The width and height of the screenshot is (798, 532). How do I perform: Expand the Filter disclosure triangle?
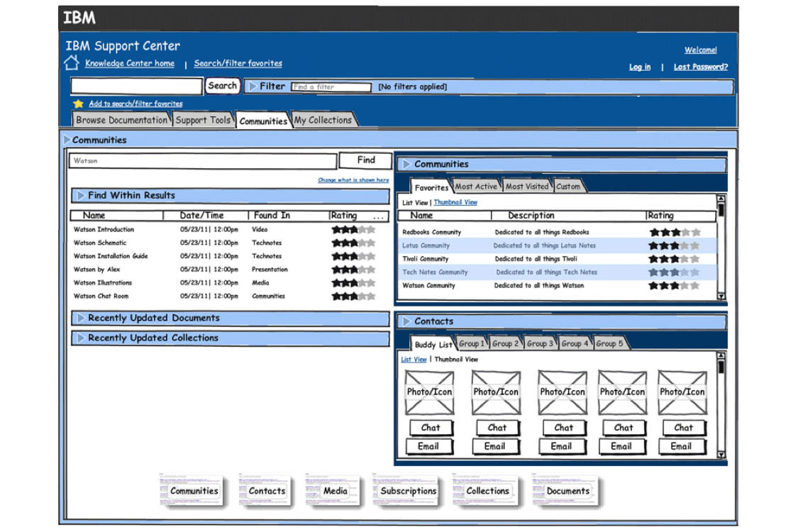point(253,87)
